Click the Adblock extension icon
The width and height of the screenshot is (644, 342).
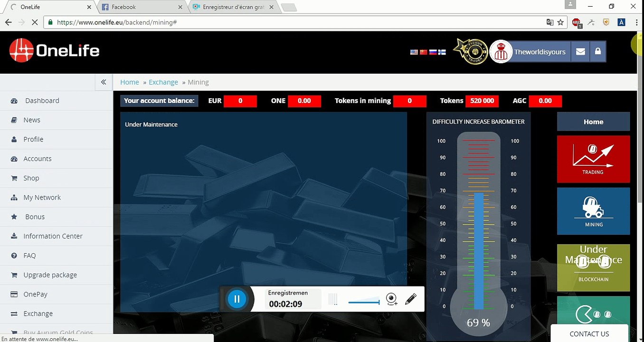tap(577, 23)
